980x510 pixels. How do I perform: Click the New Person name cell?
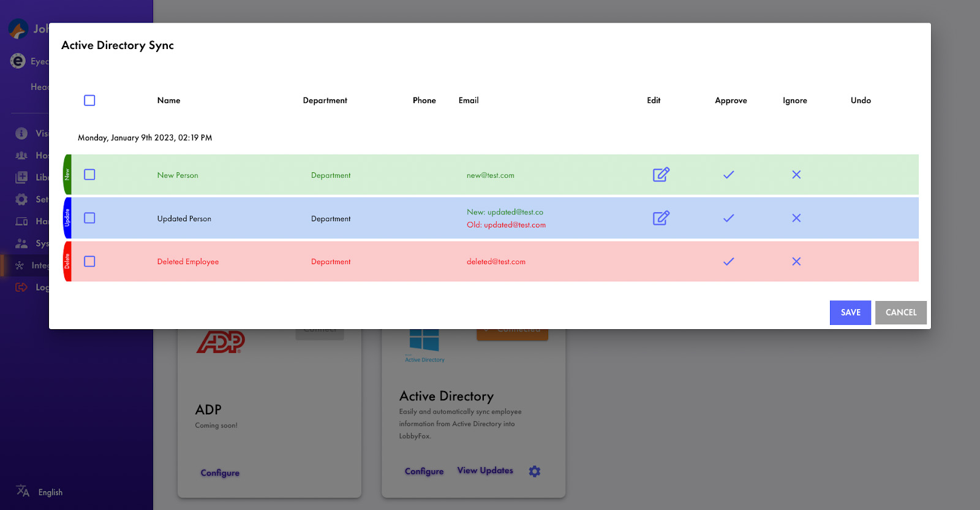(x=178, y=175)
